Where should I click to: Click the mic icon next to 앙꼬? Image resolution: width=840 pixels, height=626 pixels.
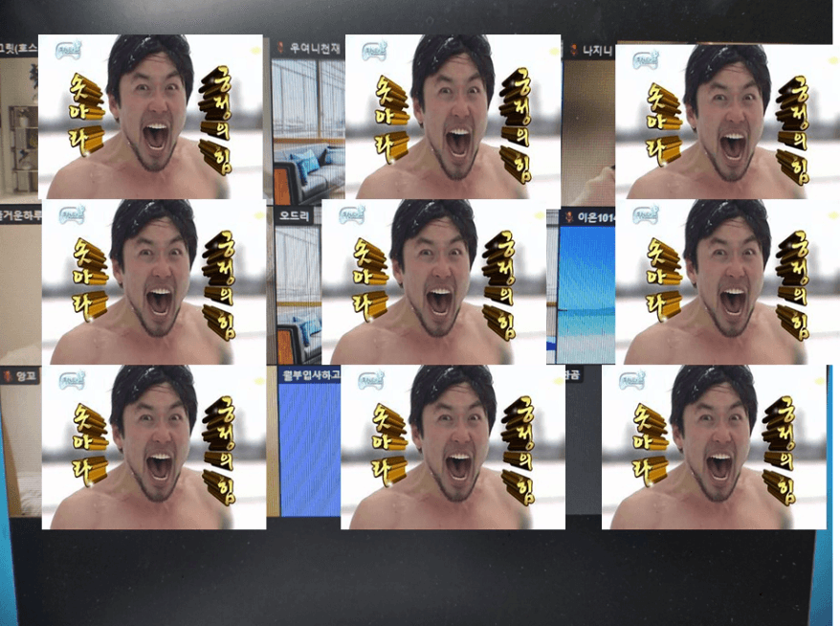pos(7,376)
